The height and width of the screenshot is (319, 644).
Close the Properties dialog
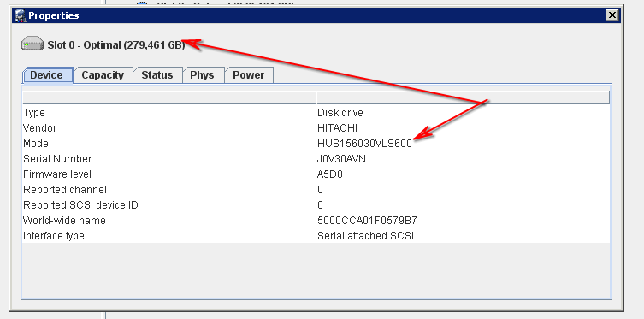tap(612, 15)
